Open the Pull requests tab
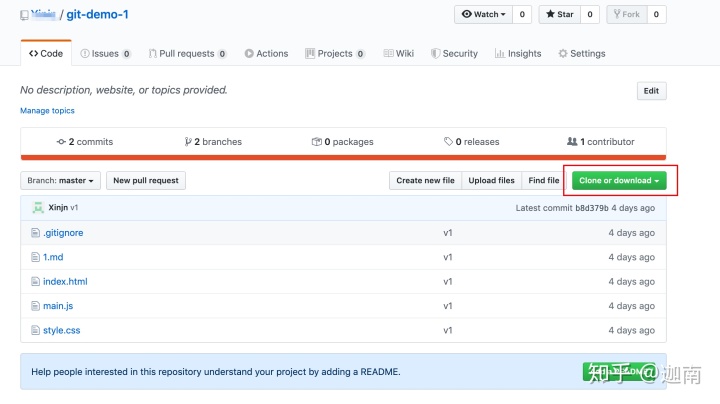This screenshot has width=720, height=404. click(x=186, y=54)
